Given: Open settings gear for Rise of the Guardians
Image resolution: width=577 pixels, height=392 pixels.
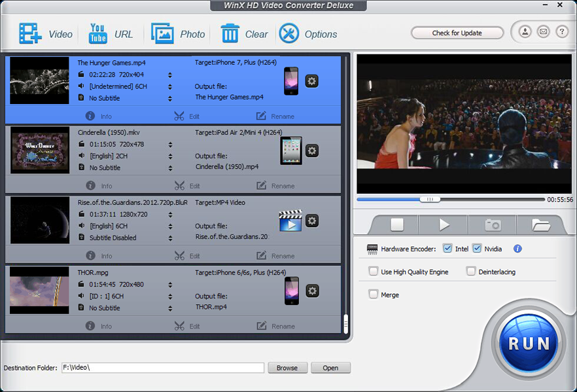Looking at the screenshot, I should point(312,221).
